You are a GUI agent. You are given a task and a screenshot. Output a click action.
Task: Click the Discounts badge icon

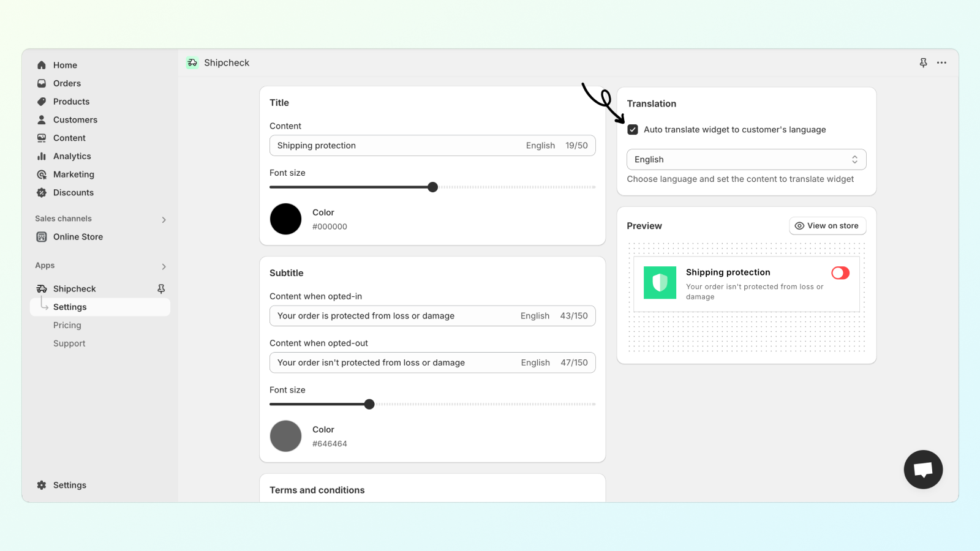[42, 193]
